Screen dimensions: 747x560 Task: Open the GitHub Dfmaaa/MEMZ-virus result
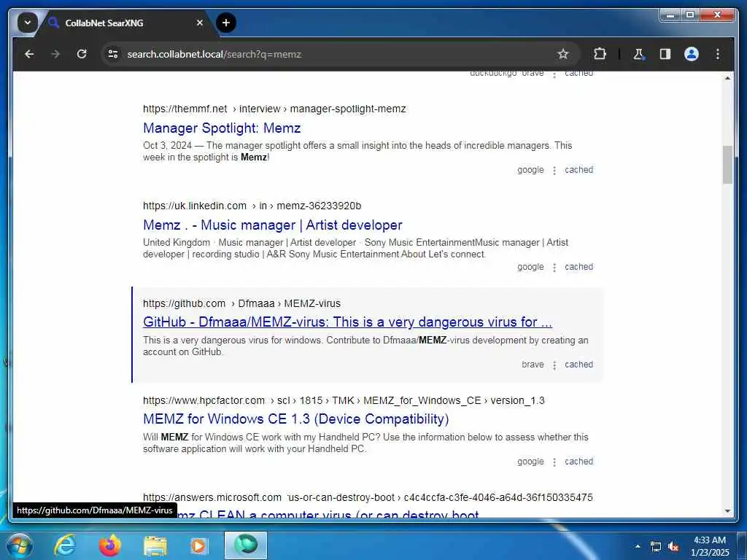347,322
